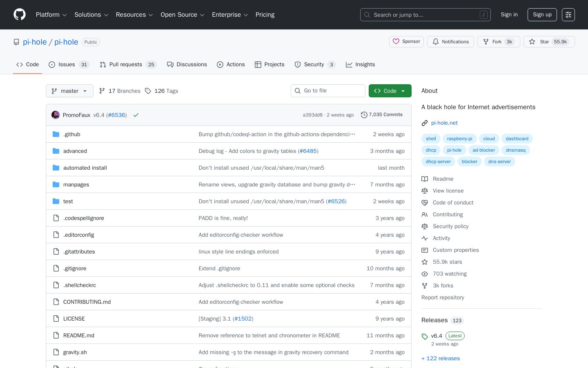This screenshot has height=368, width=588.
Task: Star the pi-hole repository
Action: click(549, 42)
